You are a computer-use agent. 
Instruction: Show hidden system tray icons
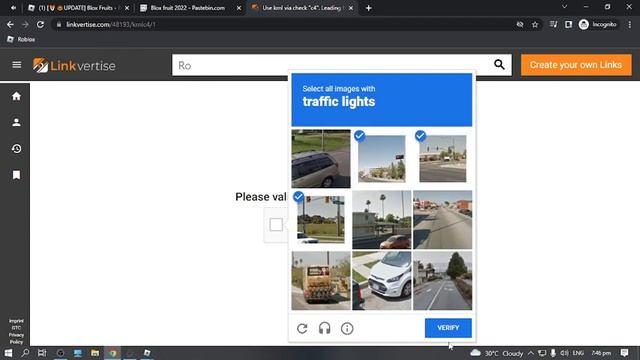coord(531,353)
